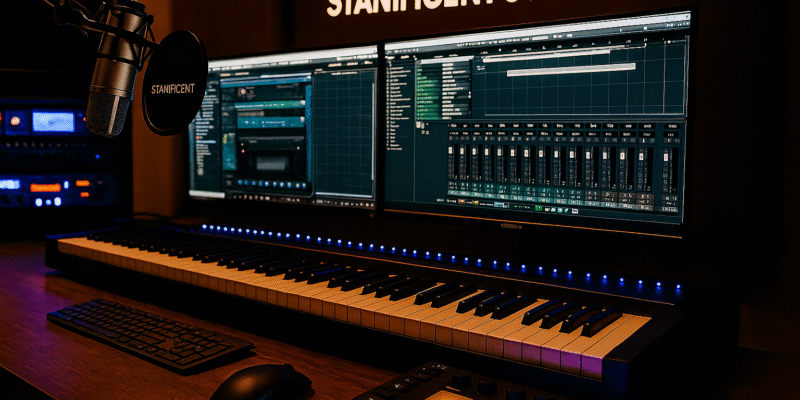Click the green button in the bottom transport bar
This screenshot has height=400, width=800.
point(538,208)
